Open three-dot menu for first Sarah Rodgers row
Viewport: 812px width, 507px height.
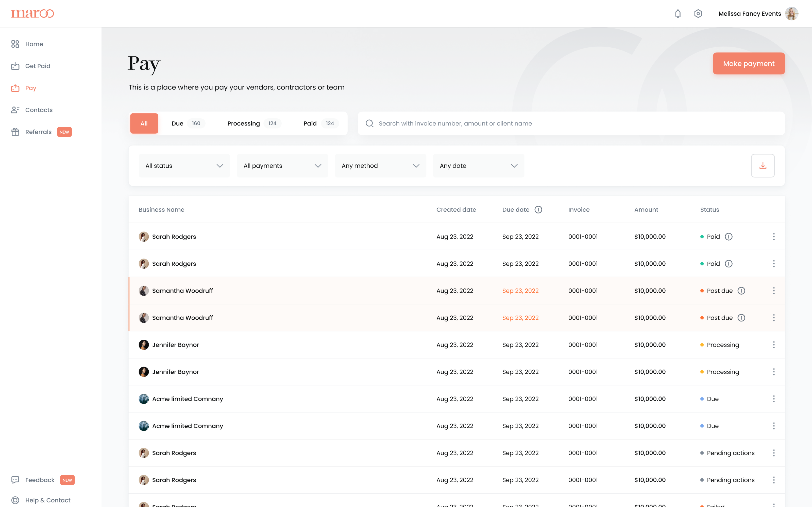point(774,237)
